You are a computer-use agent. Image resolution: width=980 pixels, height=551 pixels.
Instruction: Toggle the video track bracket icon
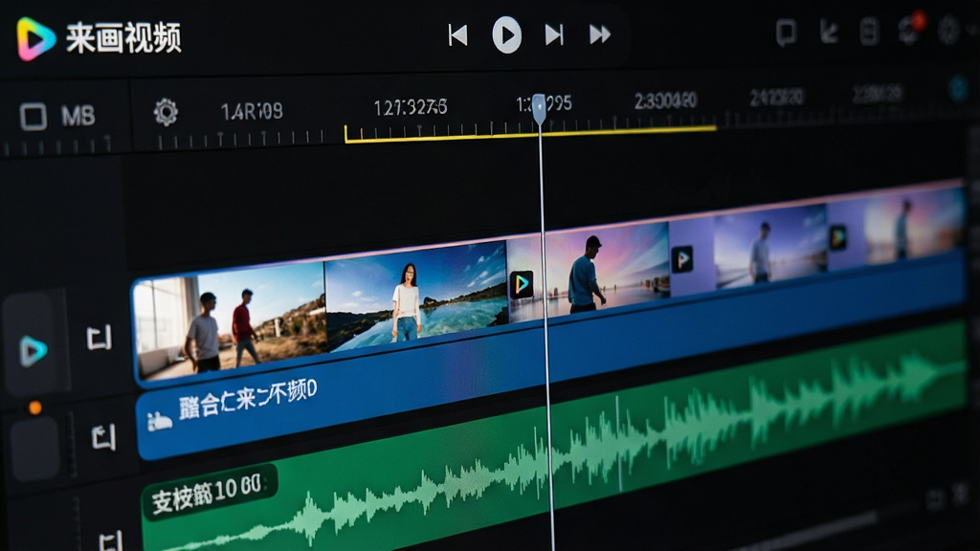pos(100,338)
